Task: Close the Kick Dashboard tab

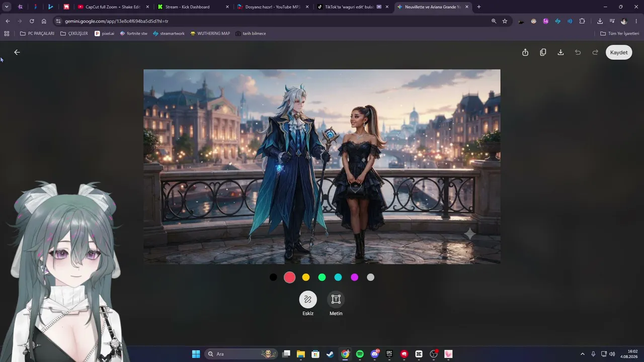Action: click(227, 7)
